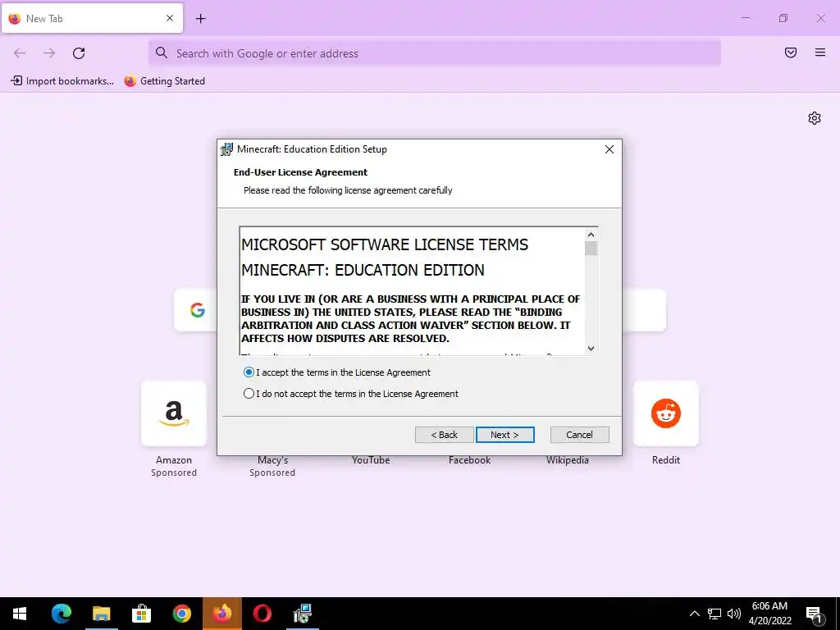
Task: Click the Firefox back arrow
Action: click(x=20, y=53)
